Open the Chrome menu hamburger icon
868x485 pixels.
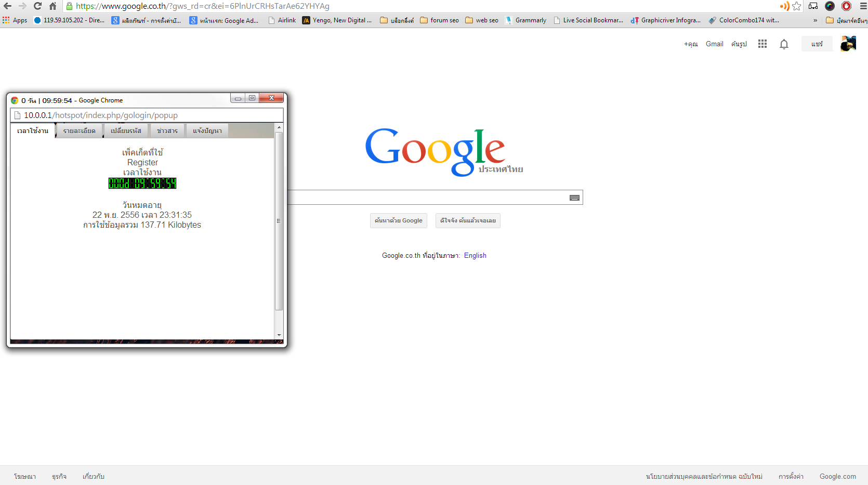pos(863,6)
